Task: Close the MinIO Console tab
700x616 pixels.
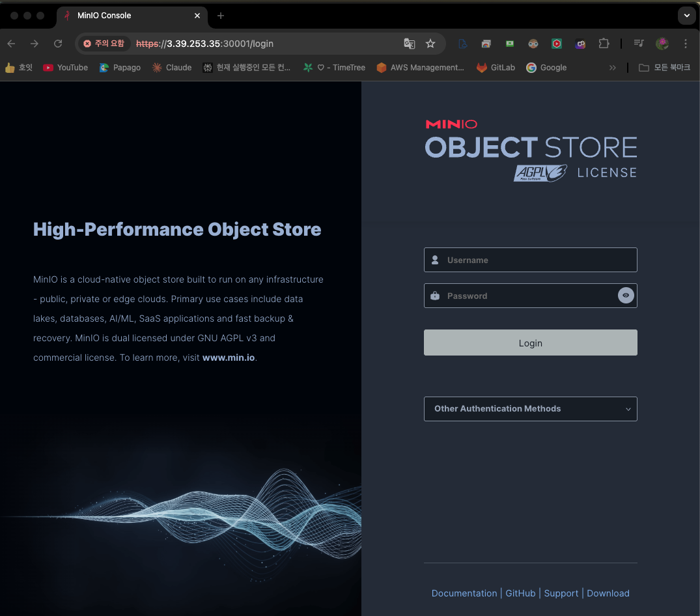Action: [x=197, y=16]
